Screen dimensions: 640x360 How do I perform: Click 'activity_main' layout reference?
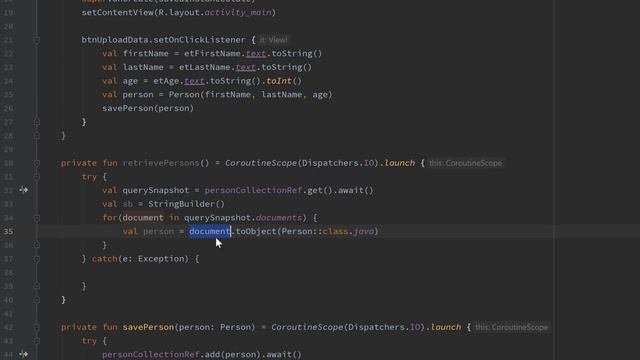(x=238, y=13)
